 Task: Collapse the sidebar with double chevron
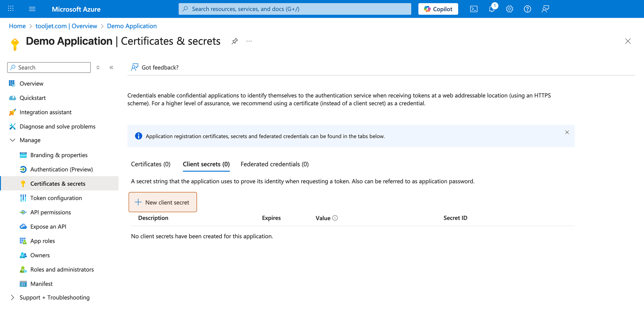(111, 67)
